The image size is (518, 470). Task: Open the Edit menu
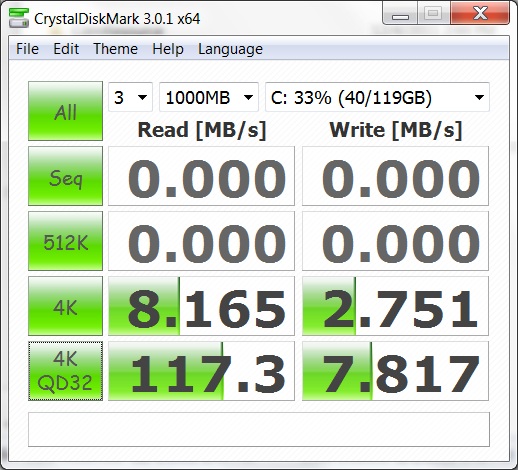coord(66,49)
